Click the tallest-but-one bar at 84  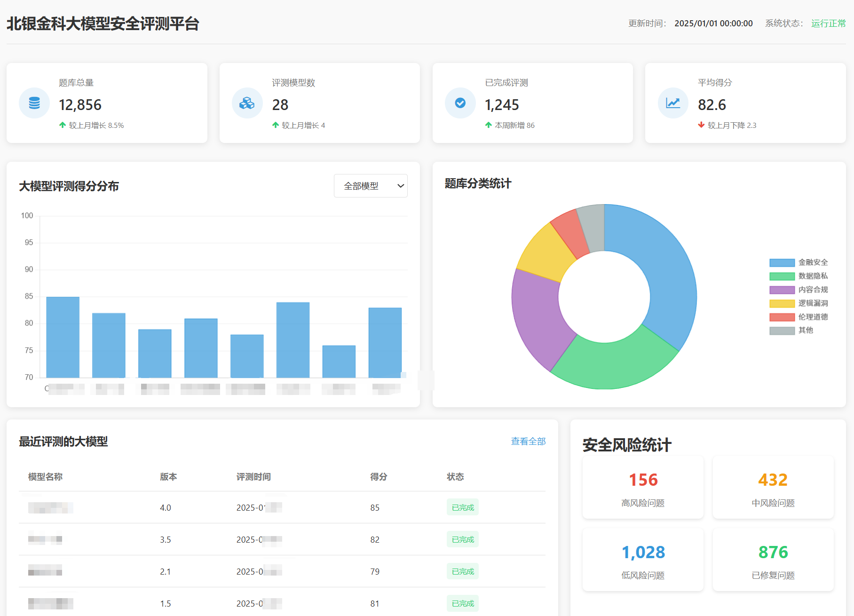(x=293, y=340)
